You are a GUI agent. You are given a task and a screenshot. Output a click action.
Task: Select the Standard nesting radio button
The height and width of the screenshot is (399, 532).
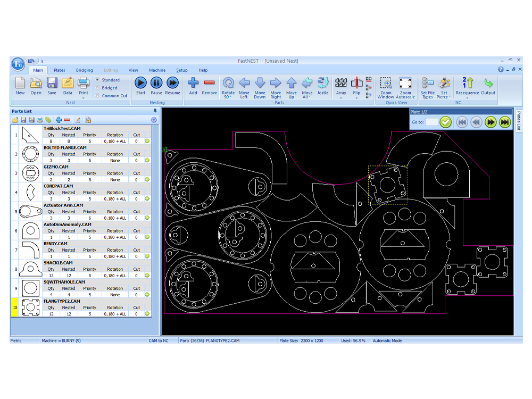click(97, 80)
